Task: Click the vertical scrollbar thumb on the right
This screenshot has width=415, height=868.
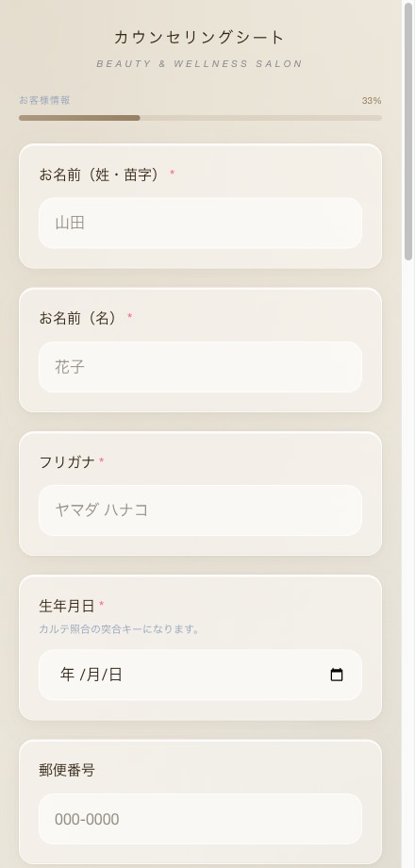Action: click(x=408, y=130)
